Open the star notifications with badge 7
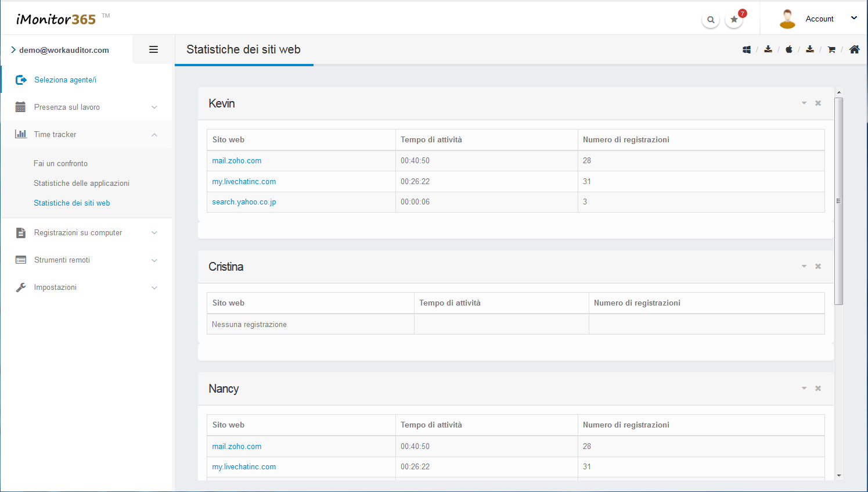Image resolution: width=868 pixels, height=492 pixels. click(734, 20)
